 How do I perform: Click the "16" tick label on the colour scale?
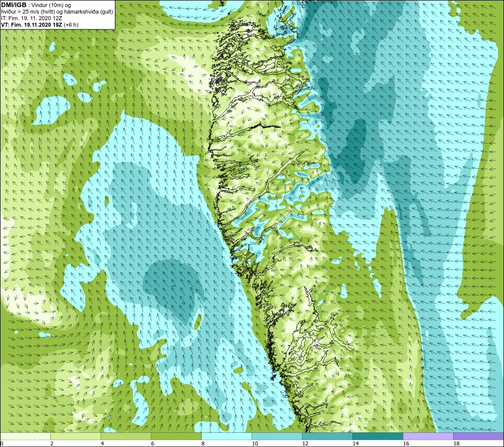(x=406, y=443)
